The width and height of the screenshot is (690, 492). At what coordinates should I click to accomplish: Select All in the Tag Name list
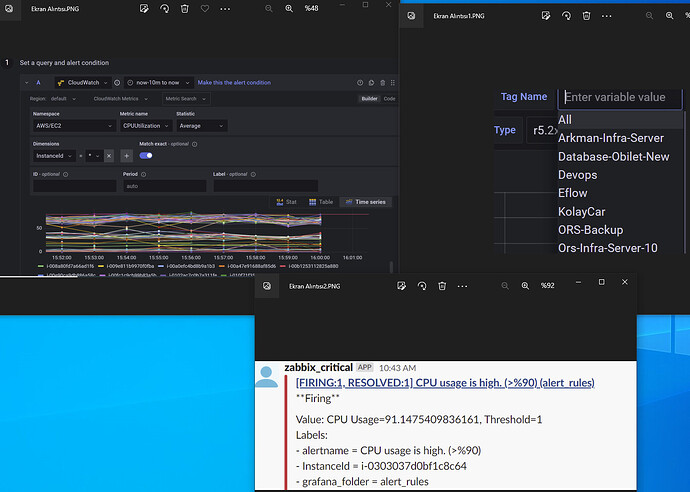click(x=620, y=120)
